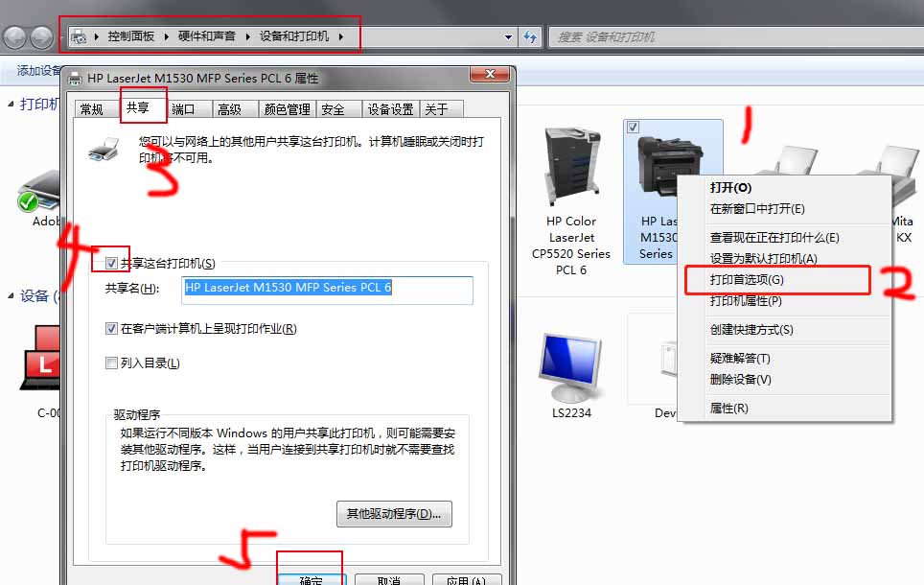This screenshot has height=585, width=924.
Task: Toggle the 共享这台打印机 checkbox
Action: 112,264
